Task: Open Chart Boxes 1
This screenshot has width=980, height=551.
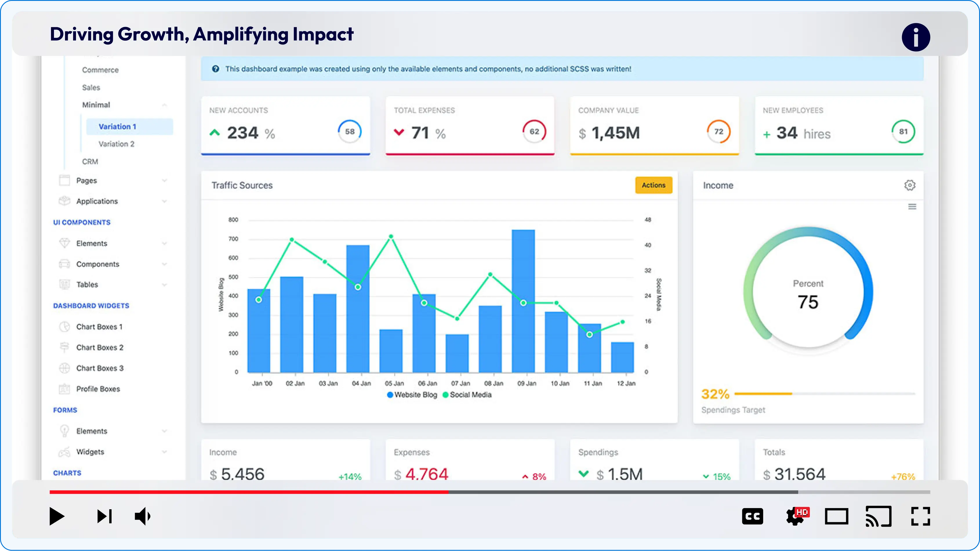Action: pos(99,327)
